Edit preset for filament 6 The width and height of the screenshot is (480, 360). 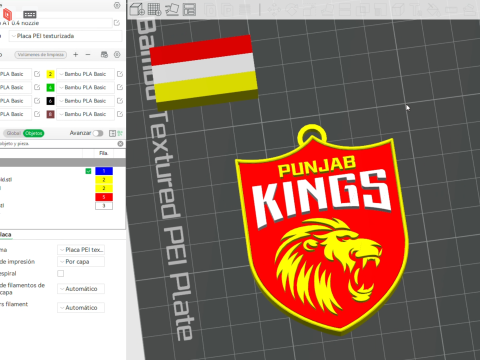(x=120, y=101)
